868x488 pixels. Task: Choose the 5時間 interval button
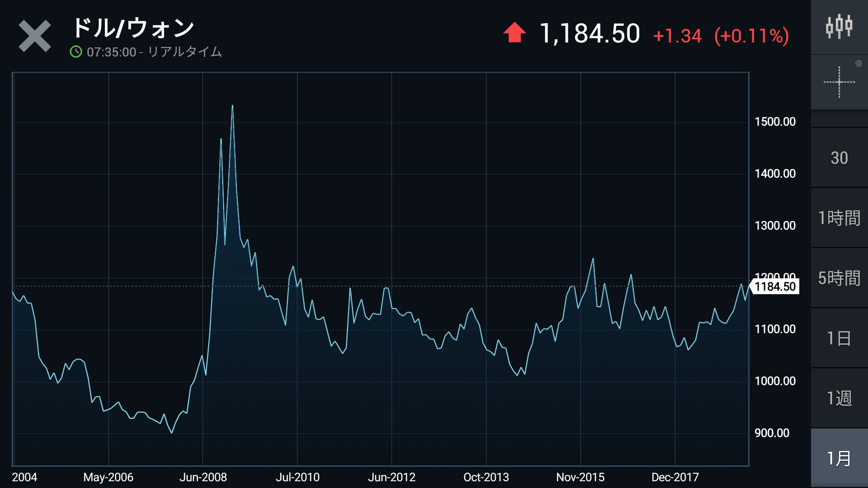pyautogui.click(x=839, y=278)
